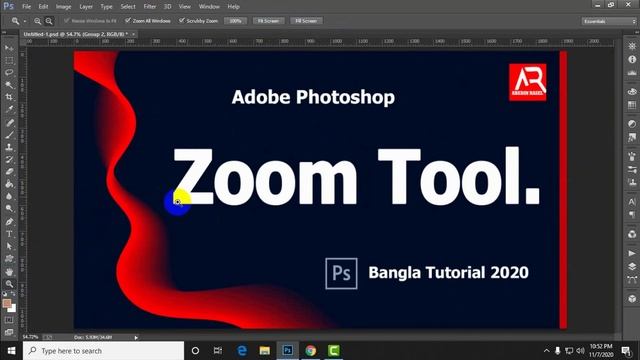Select the Healing Brush tool
This screenshot has width=640, height=360.
(x=9, y=122)
